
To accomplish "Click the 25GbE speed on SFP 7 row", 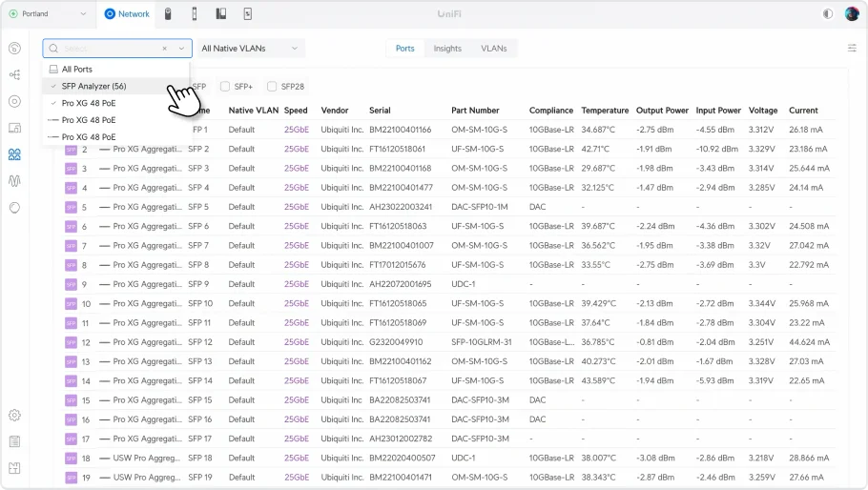I will pyautogui.click(x=296, y=246).
